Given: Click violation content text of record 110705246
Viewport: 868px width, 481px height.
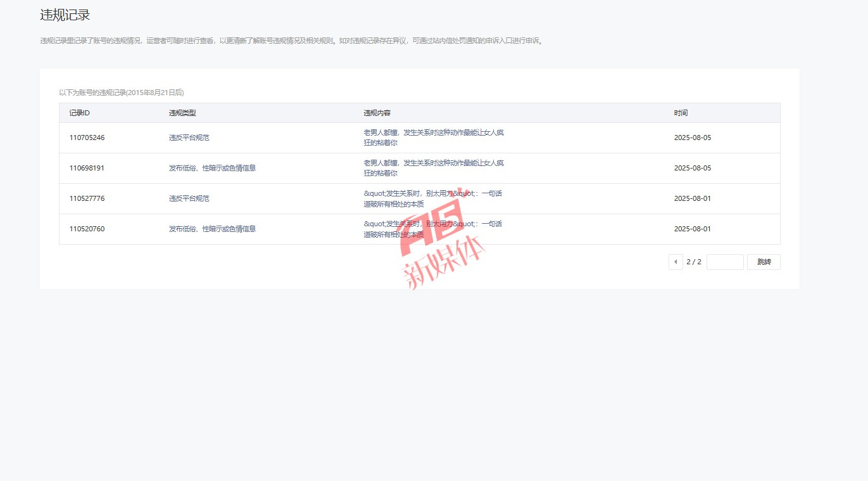Looking at the screenshot, I should tap(434, 138).
